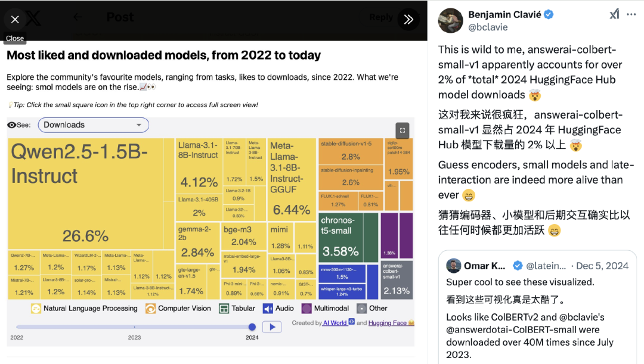The image size is (644, 364).
Task: Close the image viewer
Action: point(15,19)
